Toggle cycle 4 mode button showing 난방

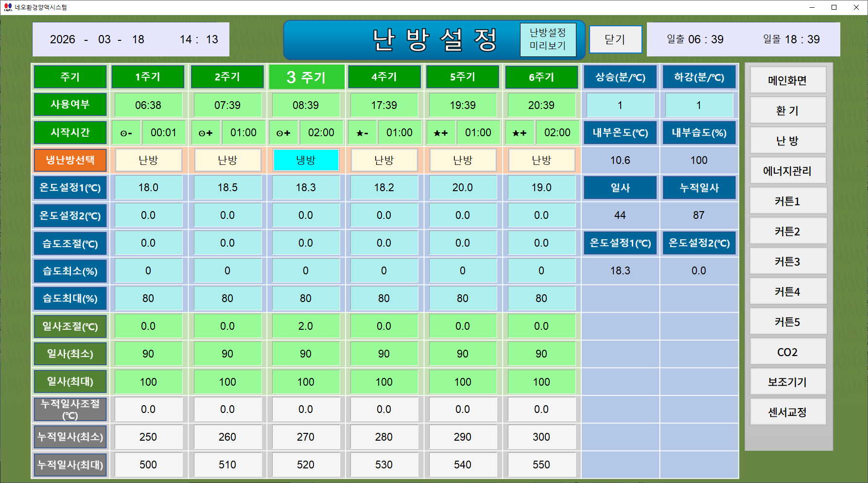point(384,160)
